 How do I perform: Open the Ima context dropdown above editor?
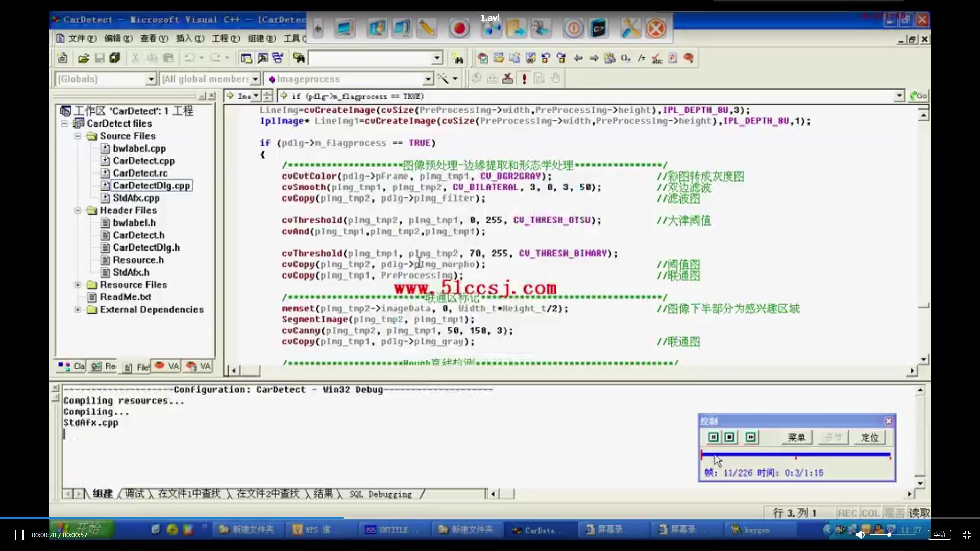tap(256, 96)
